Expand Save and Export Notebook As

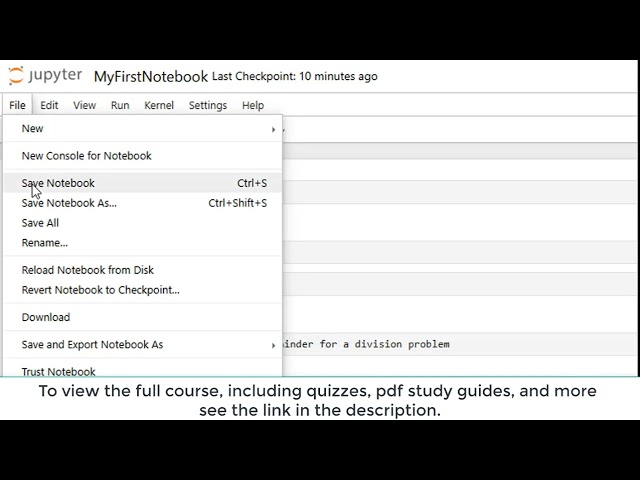coord(142,345)
